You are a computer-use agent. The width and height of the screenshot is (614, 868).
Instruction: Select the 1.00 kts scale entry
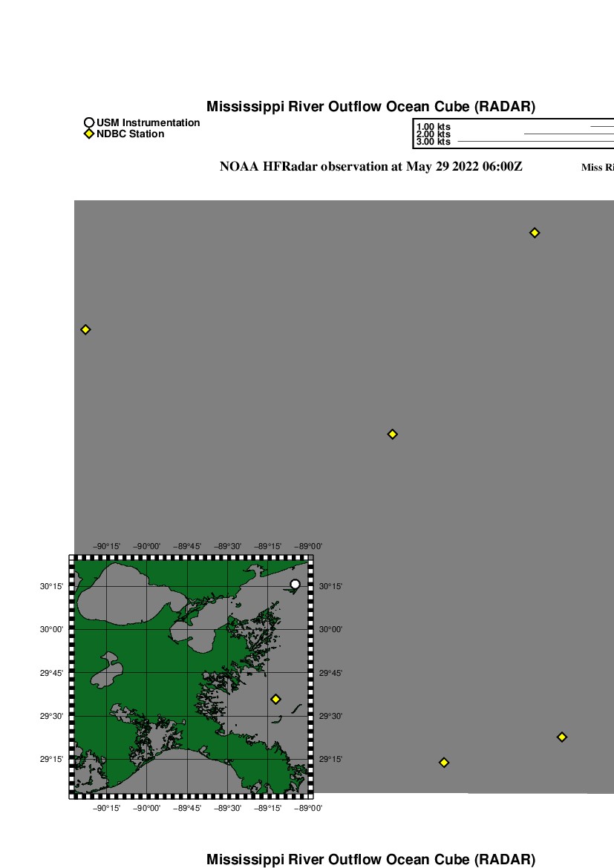pyautogui.click(x=433, y=127)
